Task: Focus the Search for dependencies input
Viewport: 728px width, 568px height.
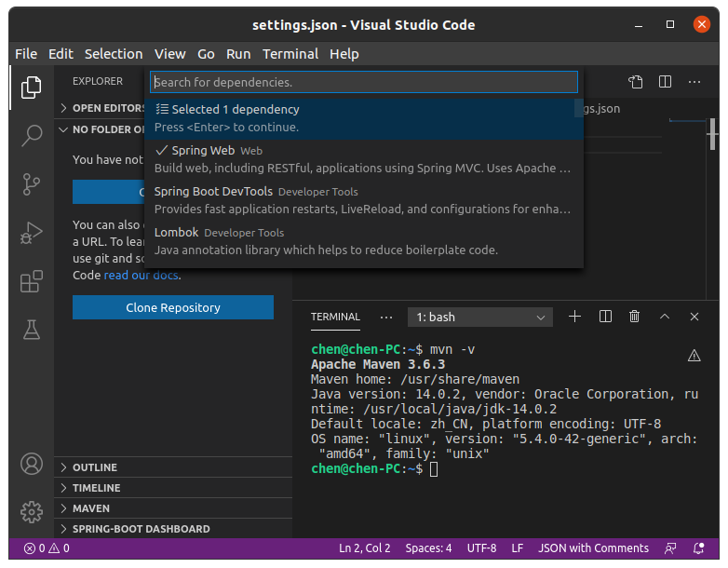Action: [364, 82]
